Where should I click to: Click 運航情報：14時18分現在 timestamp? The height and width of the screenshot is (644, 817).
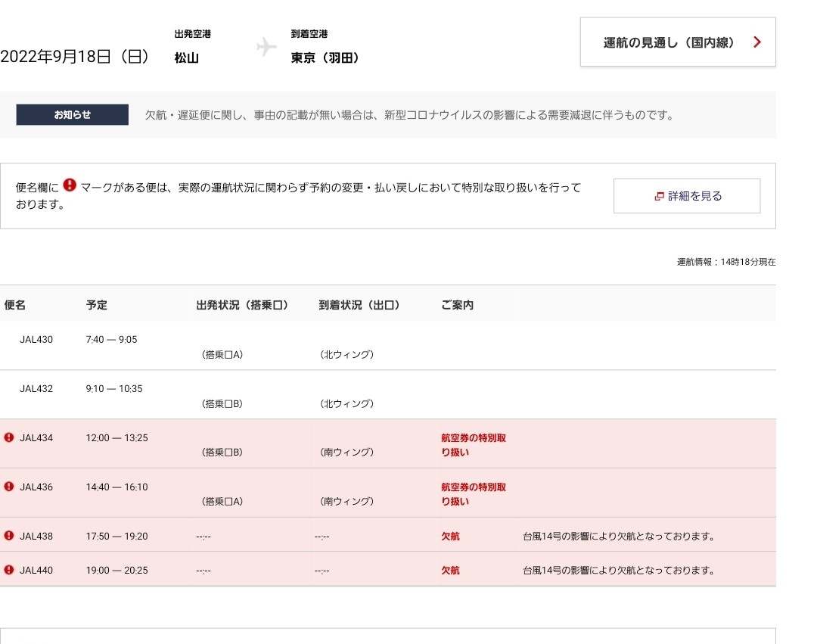(x=726, y=262)
